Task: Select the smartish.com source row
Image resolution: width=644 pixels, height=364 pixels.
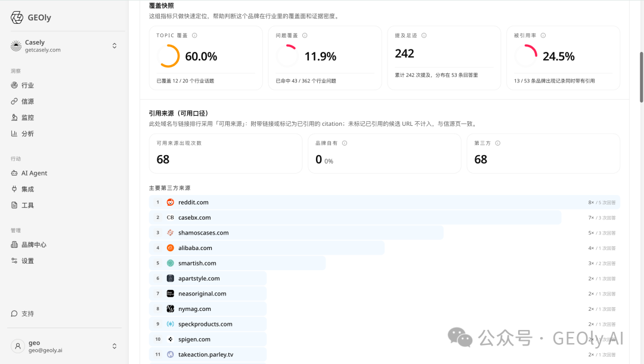Action: click(385, 263)
